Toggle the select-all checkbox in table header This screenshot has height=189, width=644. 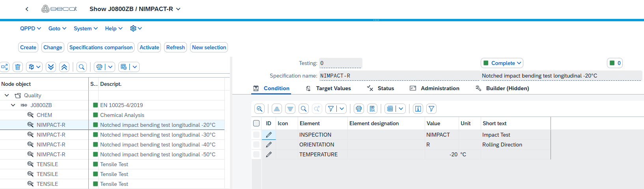click(x=256, y=123)
